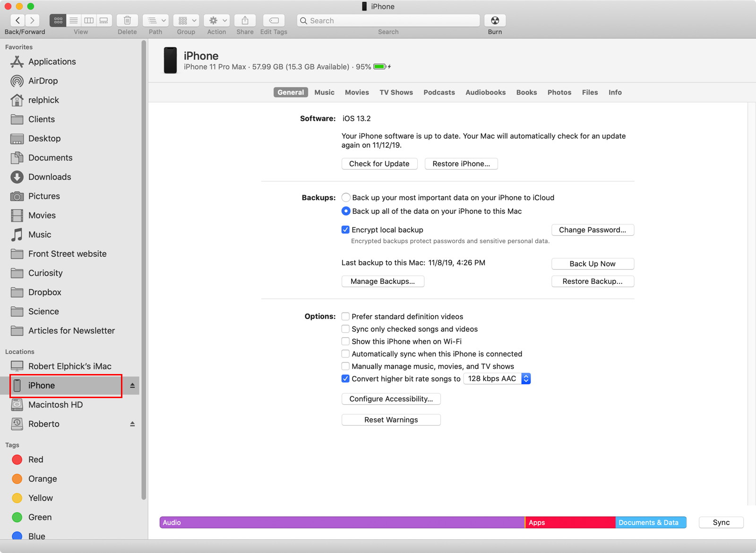The width and height of the screenshot is (756, 553).
Task: Enable Prefer standard definition videos
Action: pyautogui.click(x=345, y=316)
